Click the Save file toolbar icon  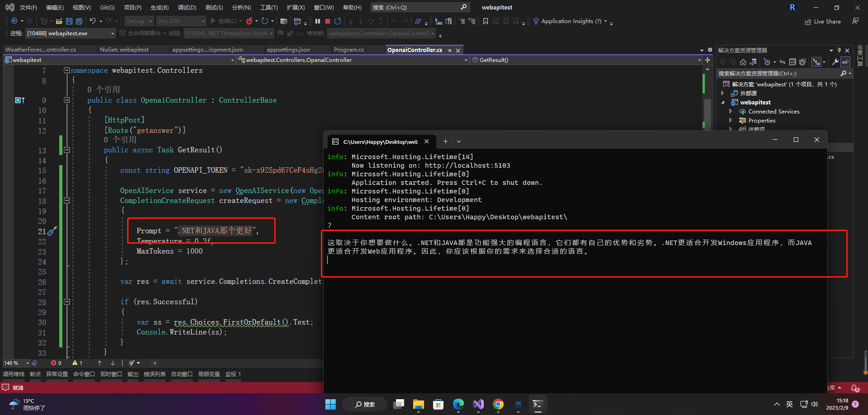tap(69, 21)
